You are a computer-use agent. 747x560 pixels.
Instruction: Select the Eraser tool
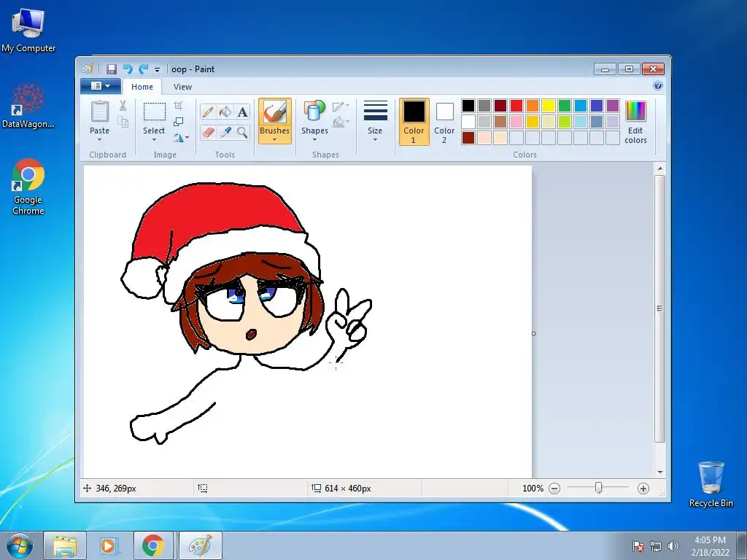pyautogui.click(x=208, y=132)
